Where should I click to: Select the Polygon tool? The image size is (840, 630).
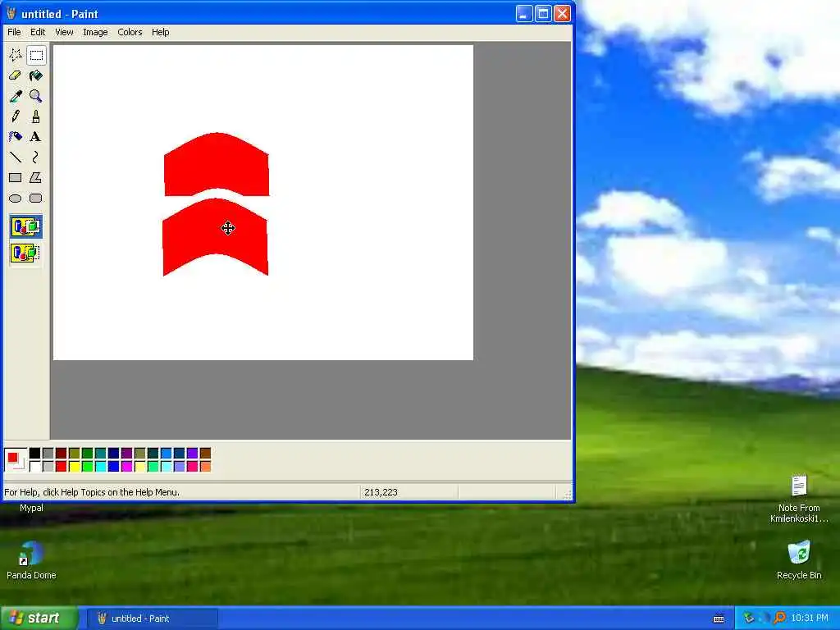[36, 177]
